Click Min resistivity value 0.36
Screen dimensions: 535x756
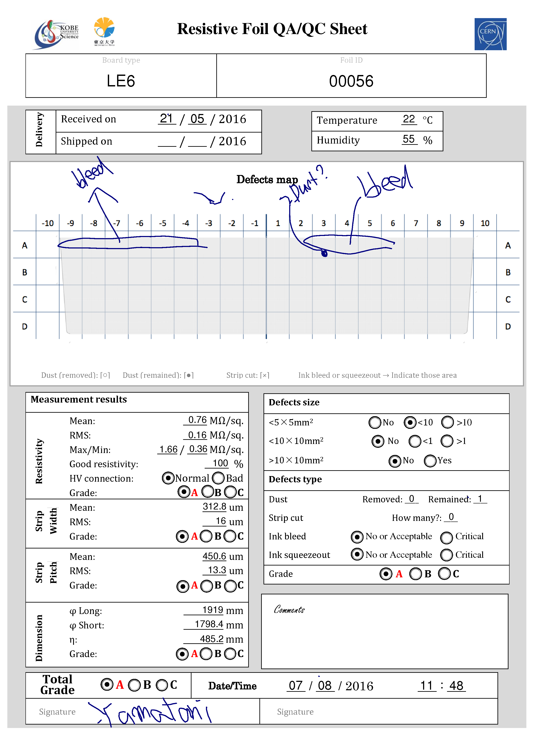click(x=198, y=449)
